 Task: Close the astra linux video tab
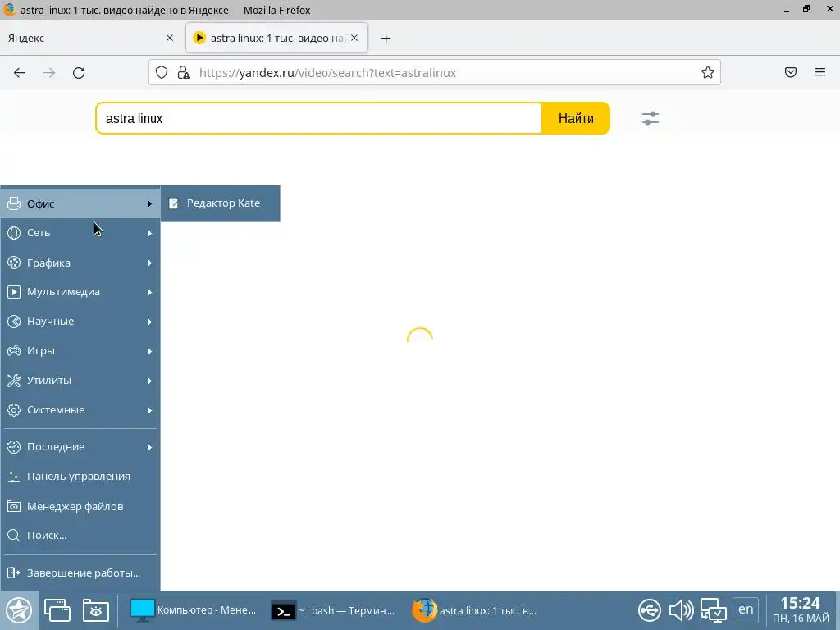tap(354, 38)
